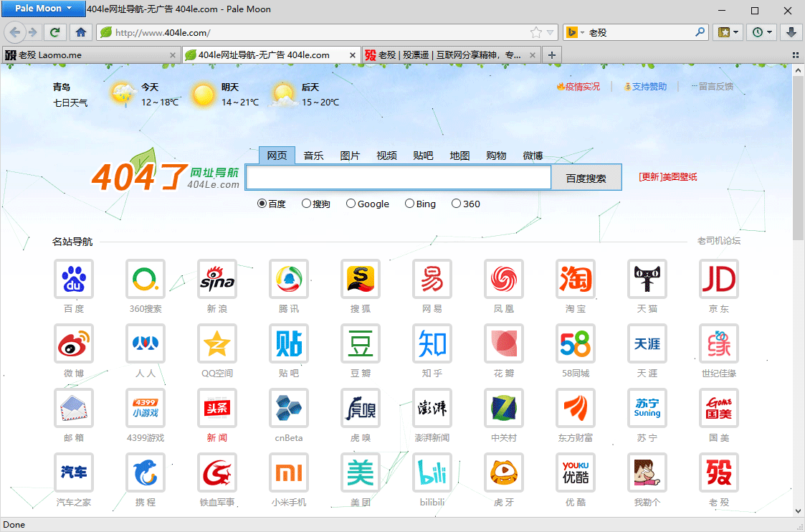Open the Ctrip (携程) dolphin icon
Image resolution: width=805 pixels, height=532 pixels.
(x=146, y=472)
